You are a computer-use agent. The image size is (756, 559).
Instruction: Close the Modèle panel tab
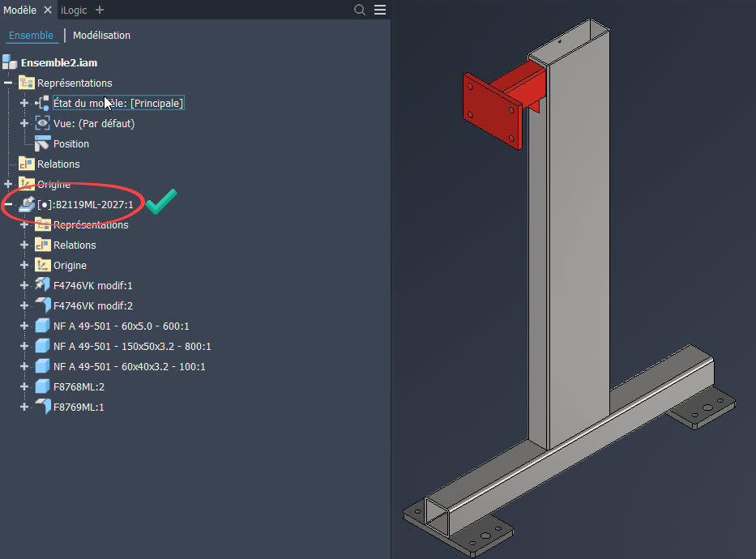click(x=48, y=10)
